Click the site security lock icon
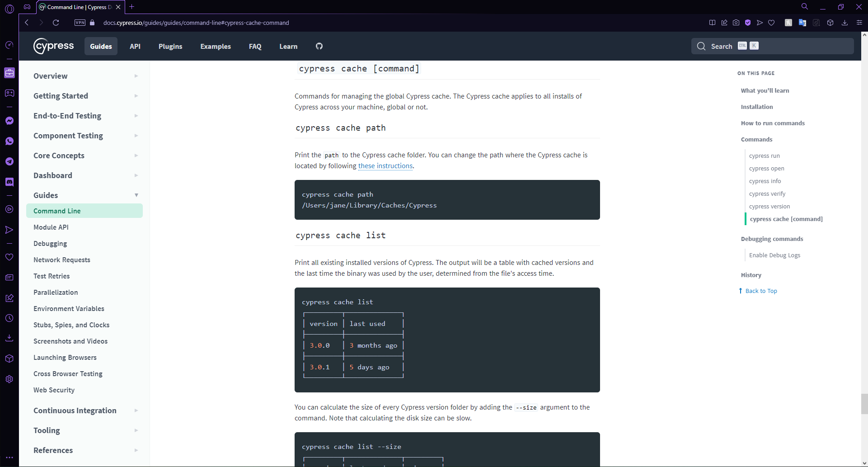The width and height of the screenshot is (868, 467). (92, 23)
